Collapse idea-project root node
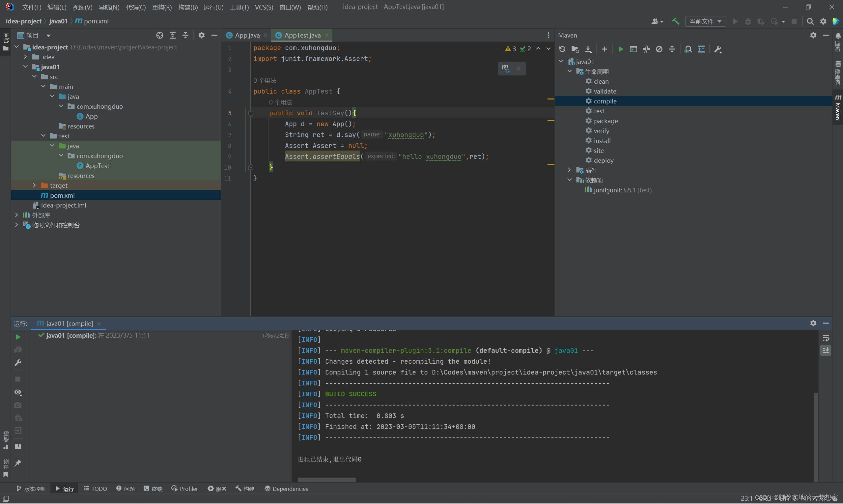 tap(17, 47)
